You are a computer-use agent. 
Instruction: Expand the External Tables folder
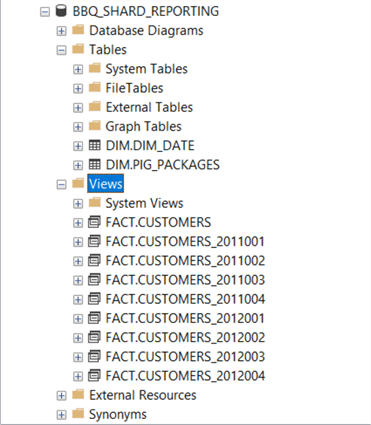pos(78,108)
